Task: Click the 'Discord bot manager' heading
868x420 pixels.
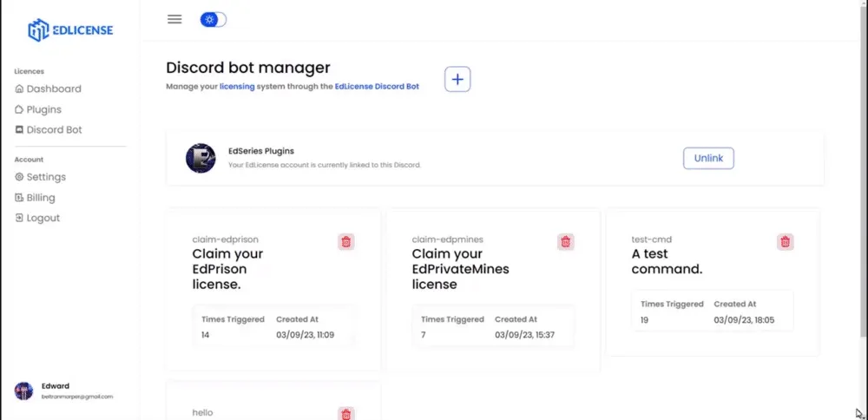Action: tap(248, 68)
